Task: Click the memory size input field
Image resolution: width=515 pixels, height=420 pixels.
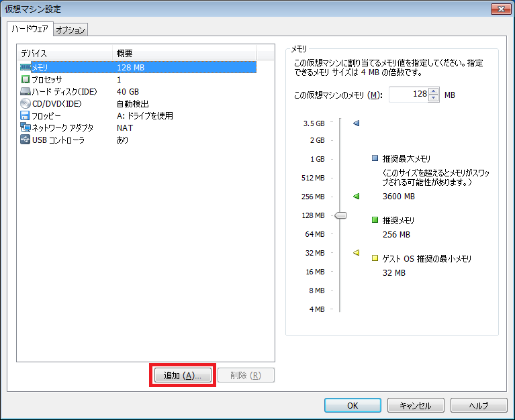Action: click(408, 95)
